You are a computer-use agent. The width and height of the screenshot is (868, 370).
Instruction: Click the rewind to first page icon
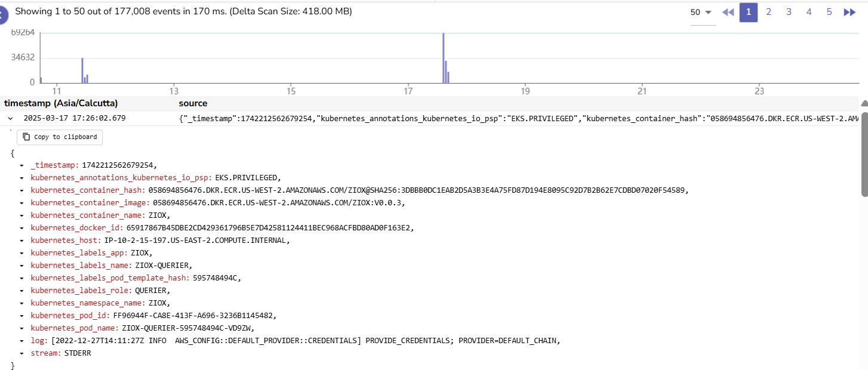[x=728, y=12]
